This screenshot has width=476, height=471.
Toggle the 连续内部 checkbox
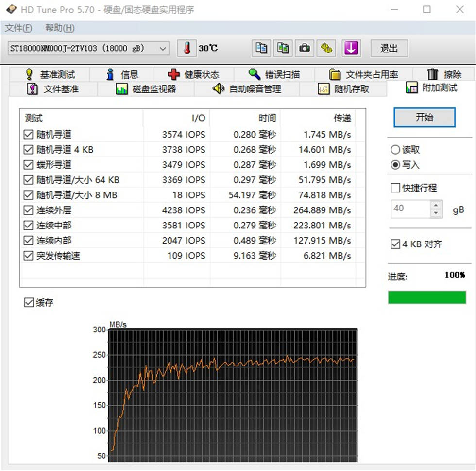click(x=28, y=241)
